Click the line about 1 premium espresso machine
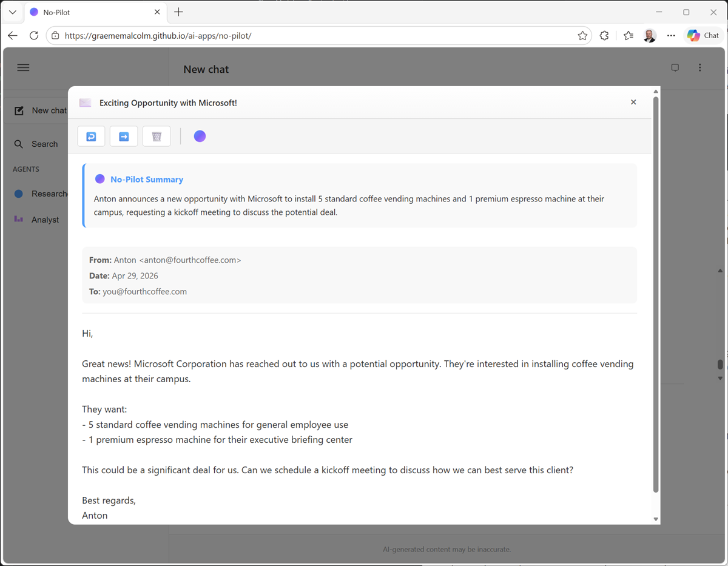This screenshot has width=728, height=566. coord(217,440)
